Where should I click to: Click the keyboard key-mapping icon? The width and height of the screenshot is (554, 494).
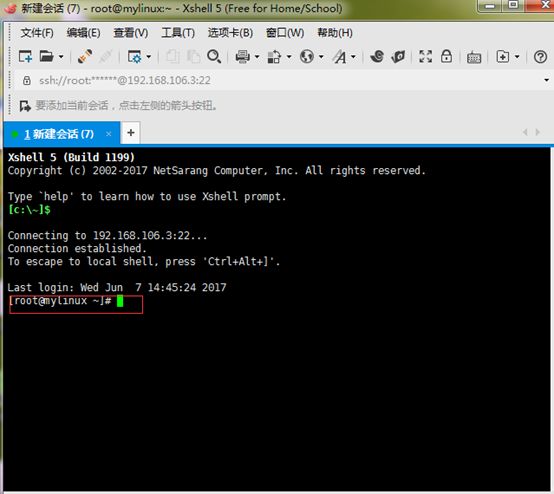[x=474, y=57]
